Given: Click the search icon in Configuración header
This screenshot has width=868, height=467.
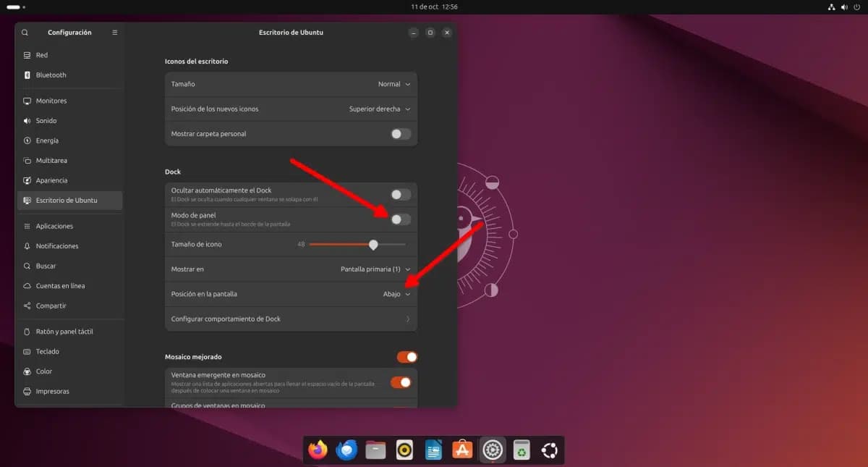Looking at the screenshot, I should click(x=25, y=33).
